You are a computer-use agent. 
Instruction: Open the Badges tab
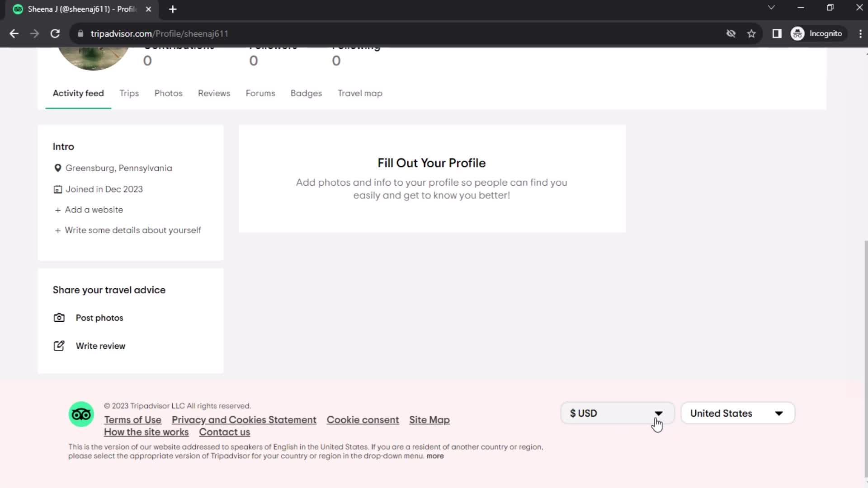[x=307, y=93]
